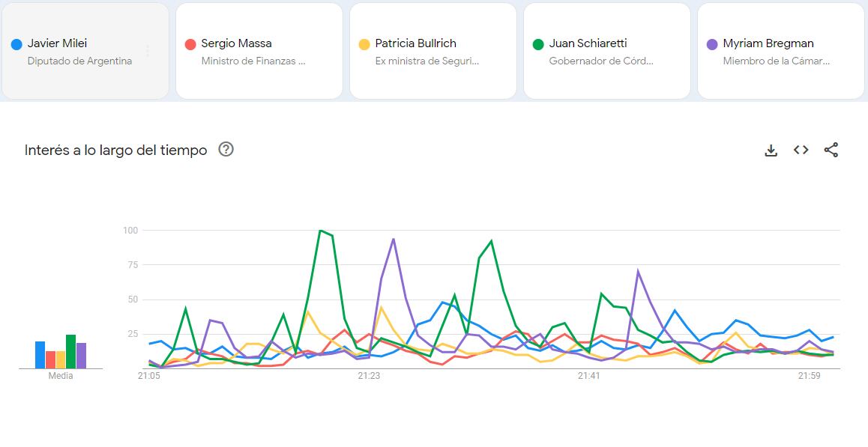Select the Javier Milei term name

(57, 43)
